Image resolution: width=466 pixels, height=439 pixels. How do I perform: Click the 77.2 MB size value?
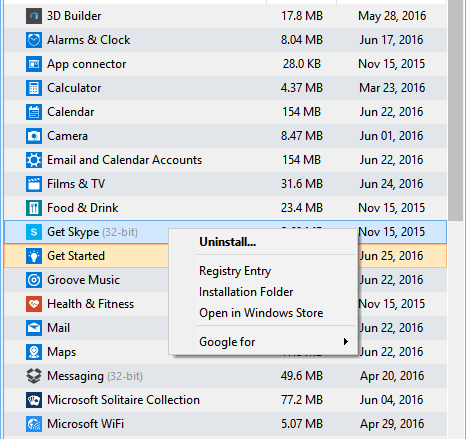coord(302,400)
